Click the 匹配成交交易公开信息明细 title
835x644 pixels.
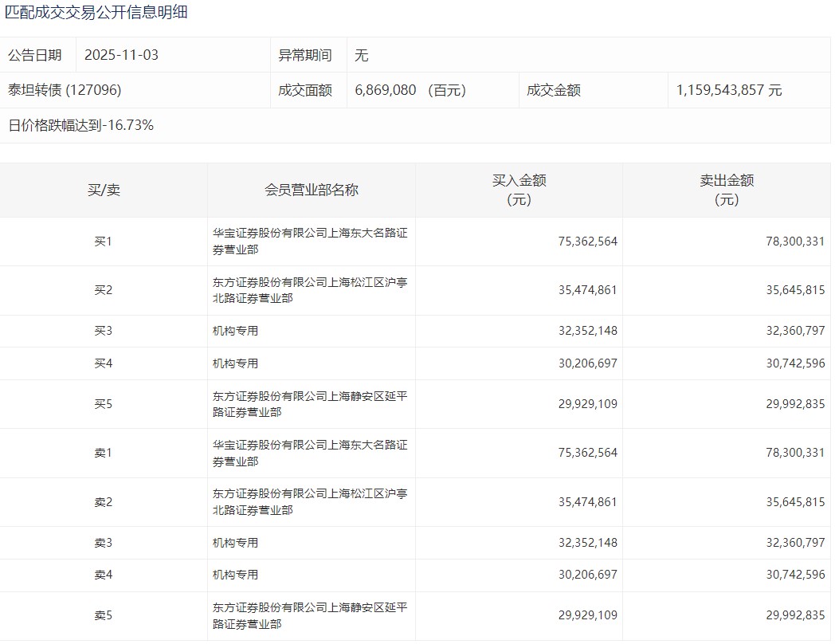click(96, 13)
